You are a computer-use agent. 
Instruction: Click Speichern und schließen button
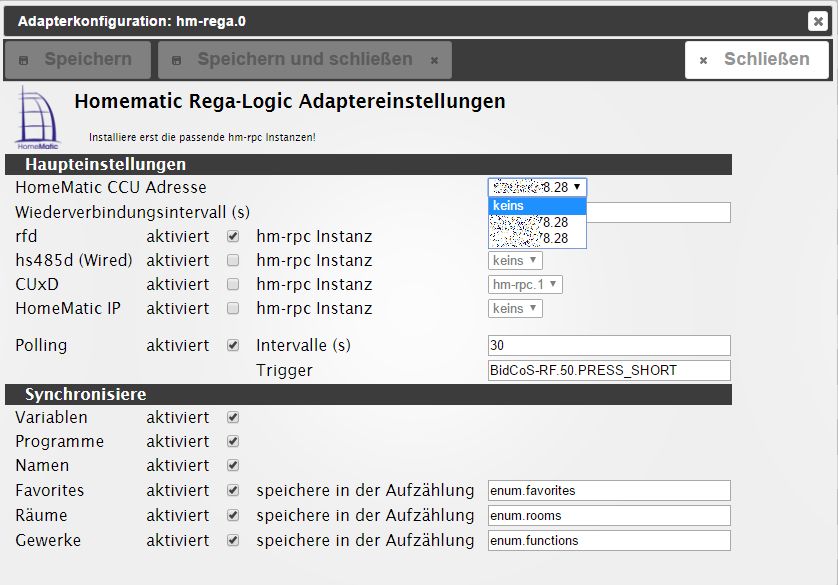[x=304, y=60]
